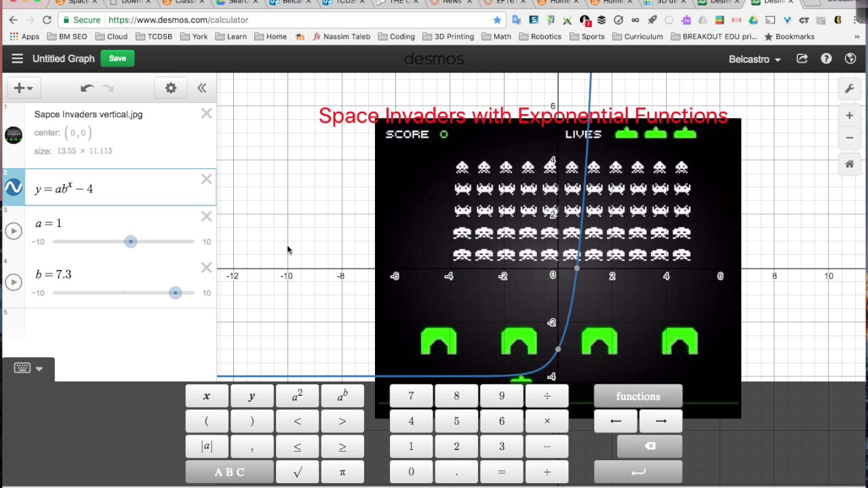The width and height of the screenshot is (868, 488).
Task: Delete the slider a=1 expression
Action: (x=206, y=216)
